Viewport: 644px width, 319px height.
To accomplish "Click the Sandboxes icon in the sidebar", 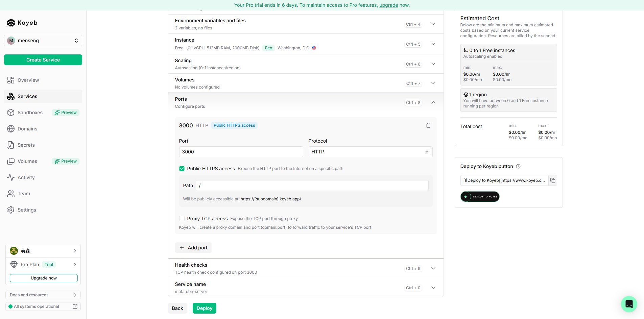I will (x=10, y=113).
